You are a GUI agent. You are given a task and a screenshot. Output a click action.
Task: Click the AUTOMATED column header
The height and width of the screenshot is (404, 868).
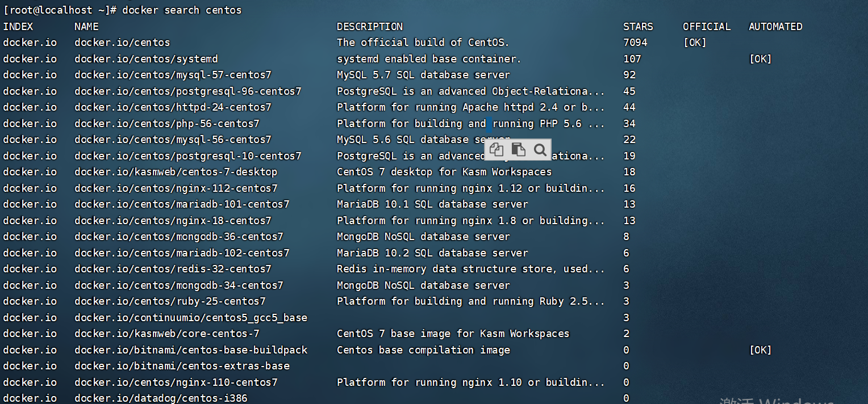[775, 27]
